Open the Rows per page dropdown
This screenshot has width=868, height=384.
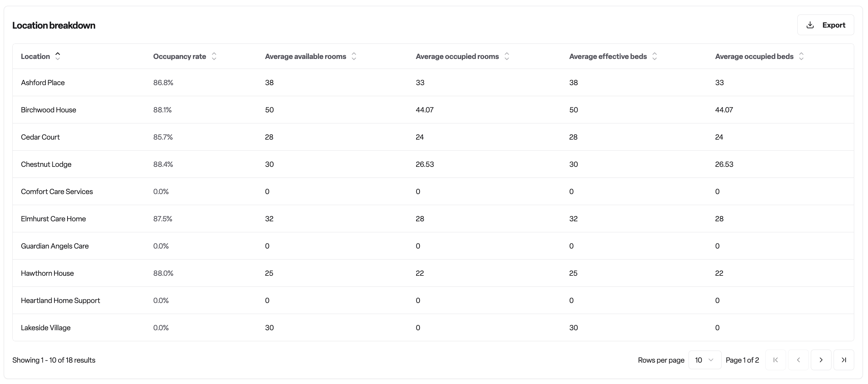pos(705,360)
